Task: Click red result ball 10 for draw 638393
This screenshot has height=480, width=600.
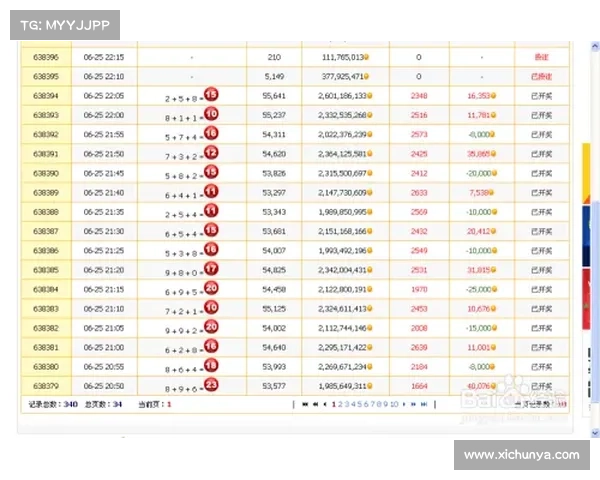Action: [211, 113]
